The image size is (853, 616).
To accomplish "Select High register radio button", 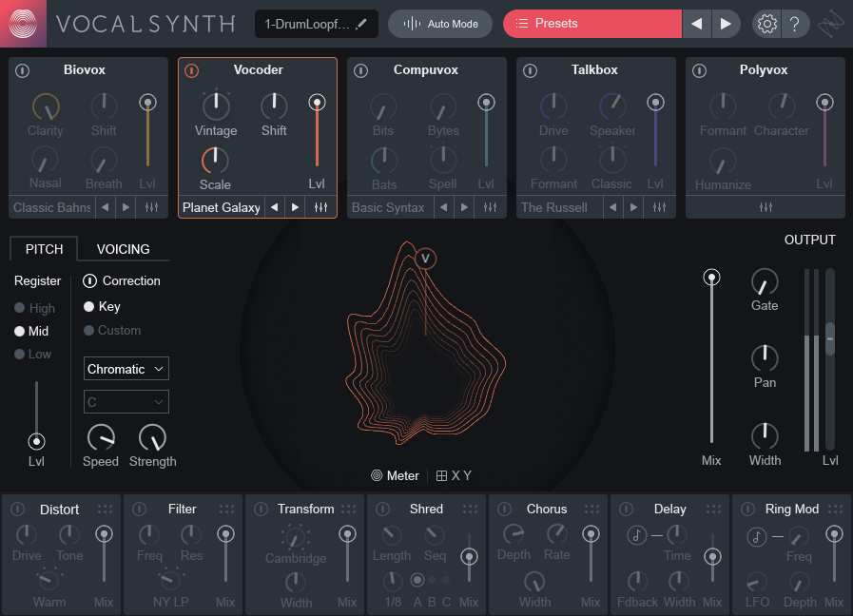I will 20,308.
